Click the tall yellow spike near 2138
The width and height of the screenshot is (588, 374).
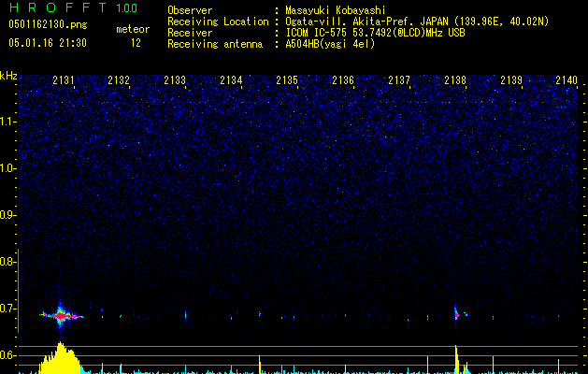pos(456,359)
